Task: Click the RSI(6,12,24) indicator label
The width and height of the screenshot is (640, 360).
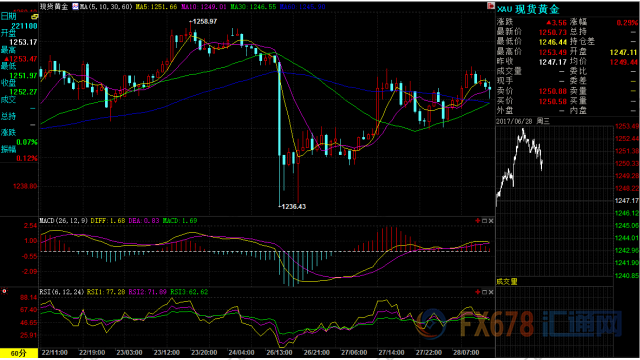Action: point(62,292)
